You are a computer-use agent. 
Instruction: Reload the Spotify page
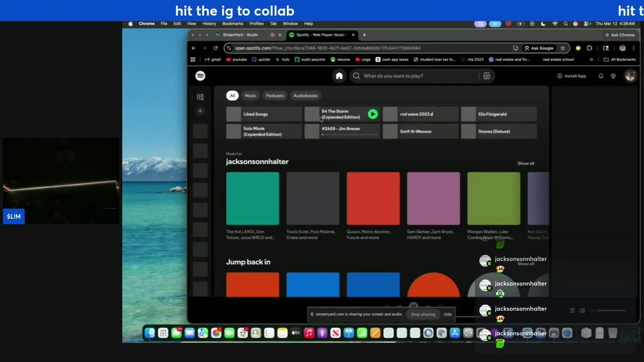tap(216, 48)
